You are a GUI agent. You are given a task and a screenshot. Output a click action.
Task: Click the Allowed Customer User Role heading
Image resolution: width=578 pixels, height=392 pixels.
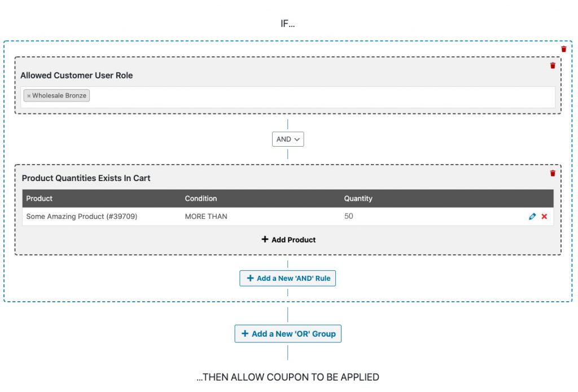coord(76,75)
